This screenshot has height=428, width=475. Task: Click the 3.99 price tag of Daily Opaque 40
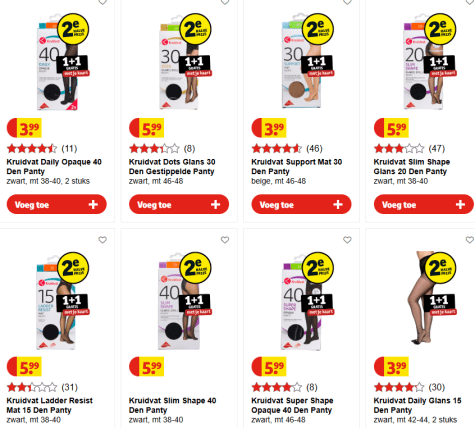click(x=24, y=128)
